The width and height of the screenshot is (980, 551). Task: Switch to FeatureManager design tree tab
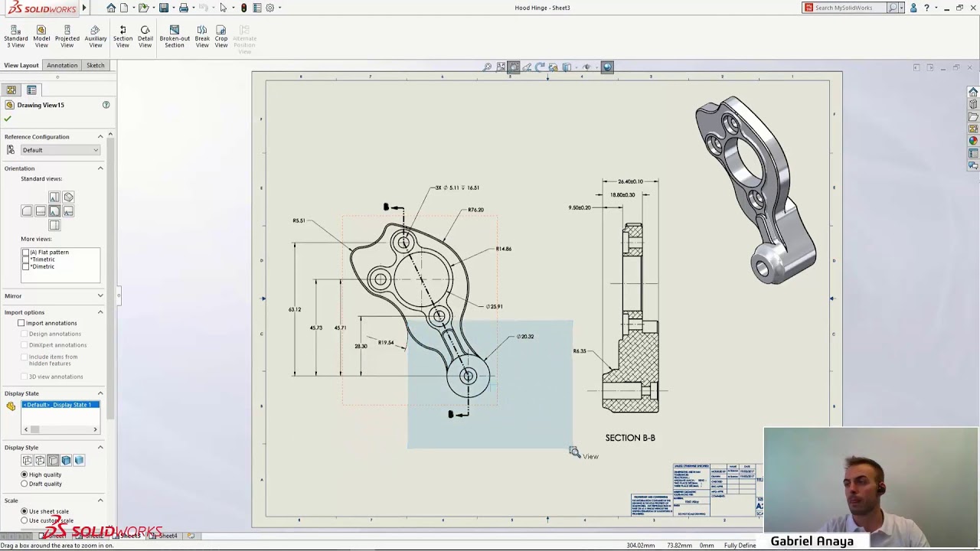(11, 90)
